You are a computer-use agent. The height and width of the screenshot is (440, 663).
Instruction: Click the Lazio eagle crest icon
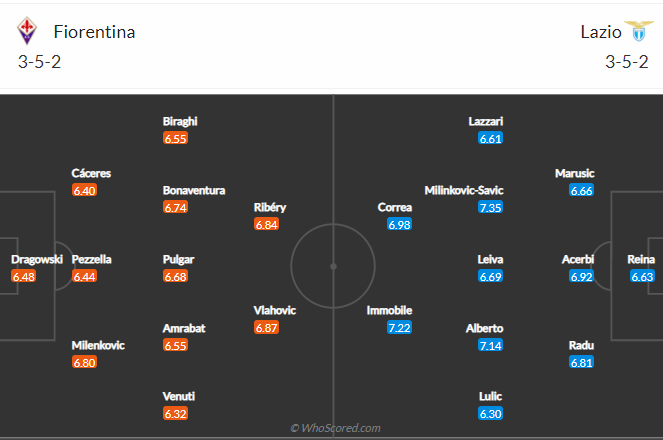pos(639,31)
